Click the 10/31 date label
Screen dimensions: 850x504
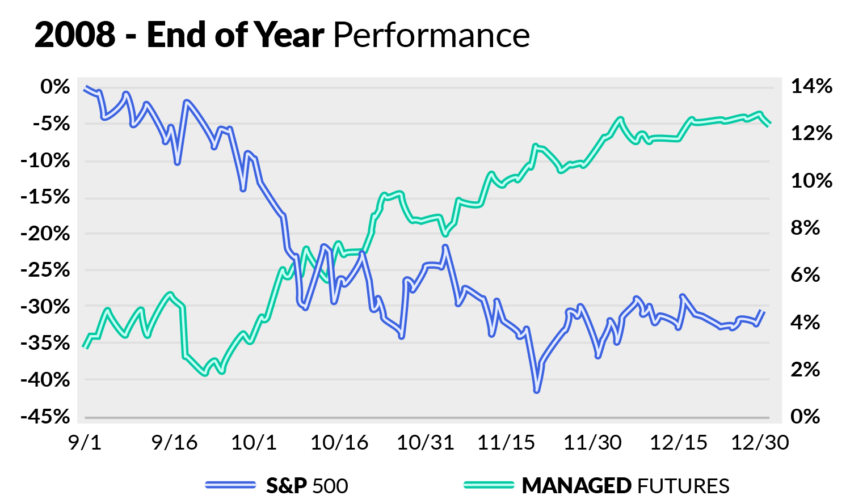tap(426, 442)
